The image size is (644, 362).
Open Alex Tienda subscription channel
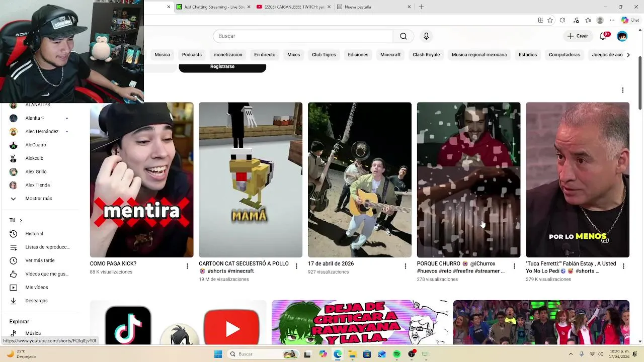pos(40,185)
